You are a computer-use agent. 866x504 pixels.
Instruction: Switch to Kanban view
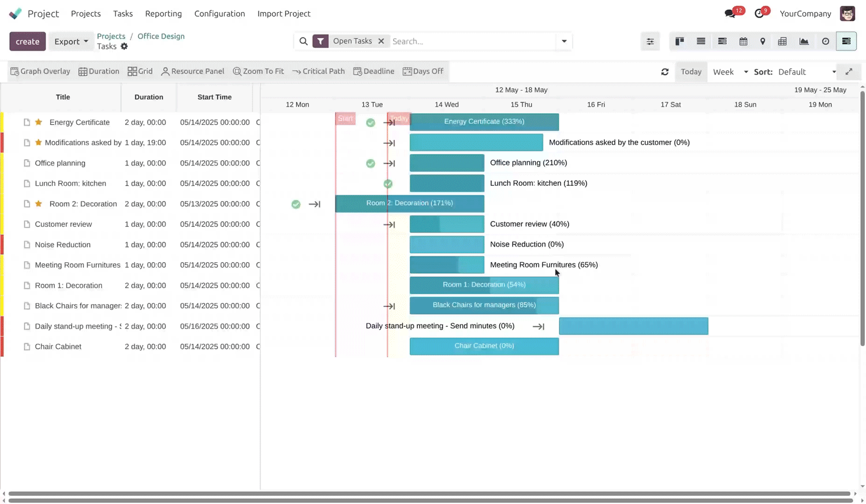[679, 41]
